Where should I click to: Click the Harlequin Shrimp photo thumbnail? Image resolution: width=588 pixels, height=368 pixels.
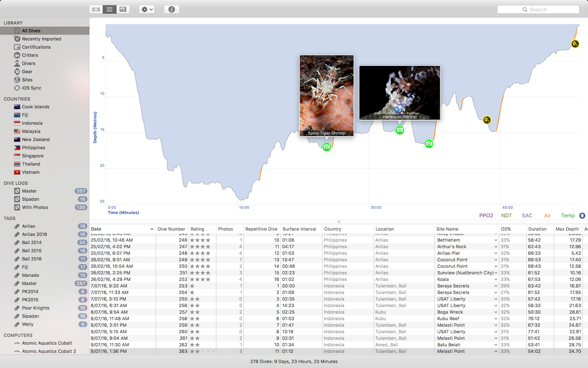(399, 92)
